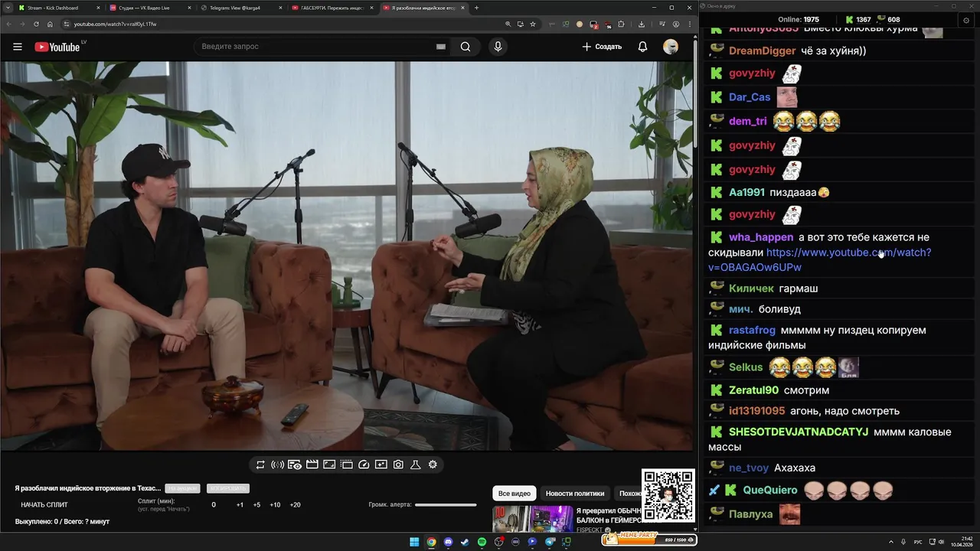Click the dashed window icon in player toolbar

tap(346, 465)
